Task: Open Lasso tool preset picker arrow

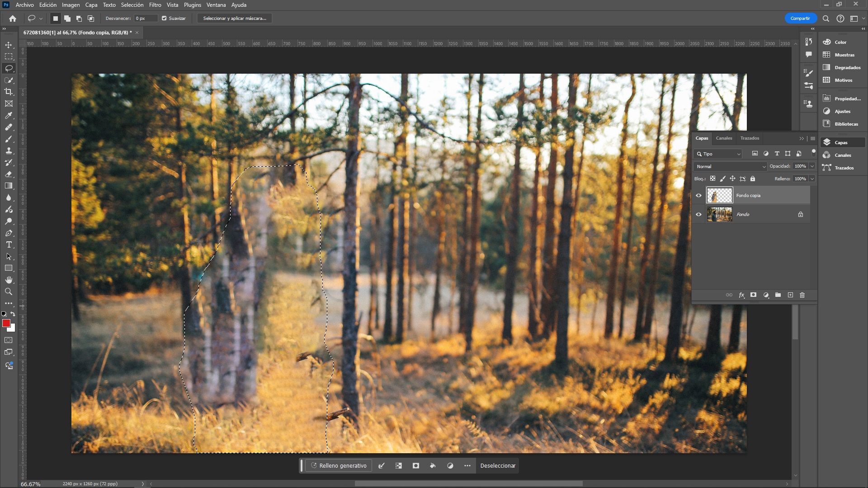Action: pos(41,19)
